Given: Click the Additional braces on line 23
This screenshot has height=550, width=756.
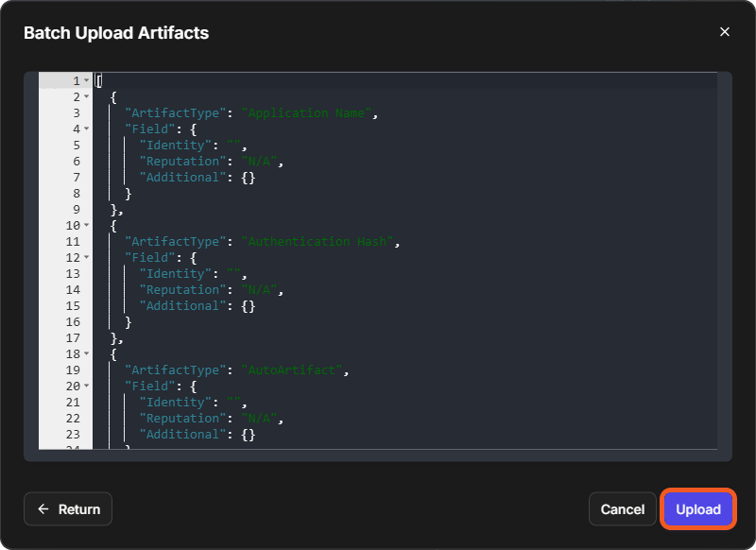Looking at the screenshot, I should coord(248,435).
